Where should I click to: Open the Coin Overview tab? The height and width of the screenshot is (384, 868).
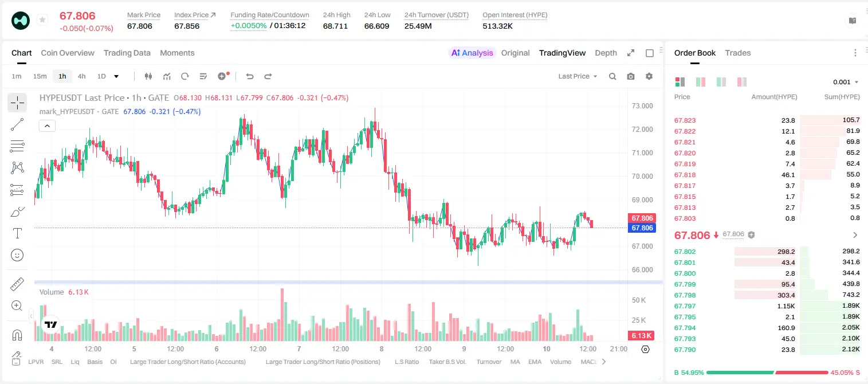click(x=68, y=53)
